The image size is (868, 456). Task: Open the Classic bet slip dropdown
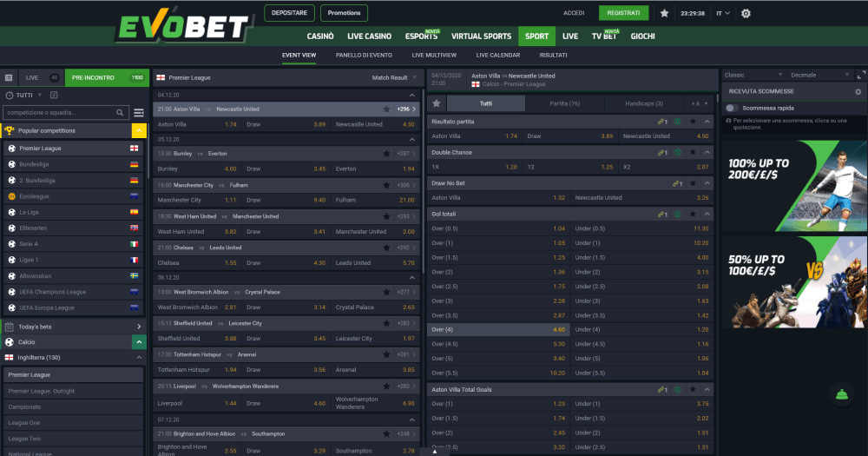(x=753, y=75)
